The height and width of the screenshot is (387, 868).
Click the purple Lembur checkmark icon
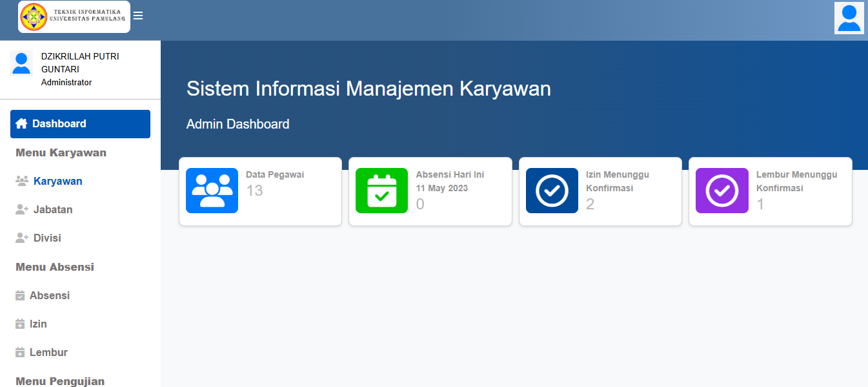pos(722,191)
